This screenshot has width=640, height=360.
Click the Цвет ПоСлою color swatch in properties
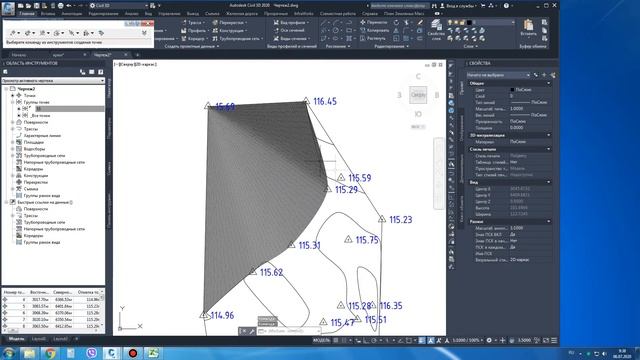pyautogui.click(x=512, y=89)
